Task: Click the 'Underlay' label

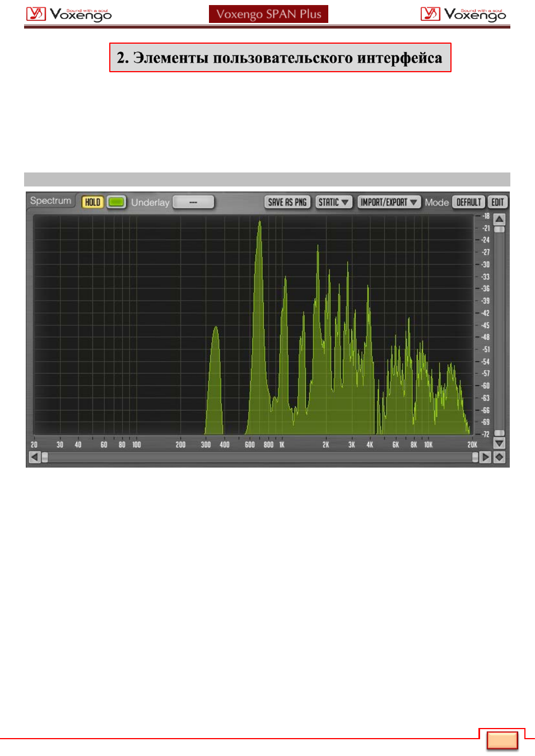Action: pos(150,202)
